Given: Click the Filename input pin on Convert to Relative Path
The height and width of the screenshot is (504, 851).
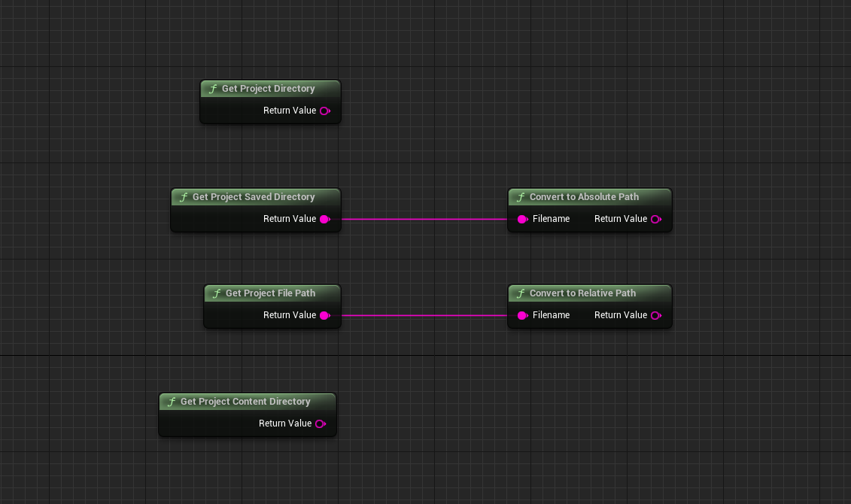Looking at the screenshot, I should click(x=522, y=315).
